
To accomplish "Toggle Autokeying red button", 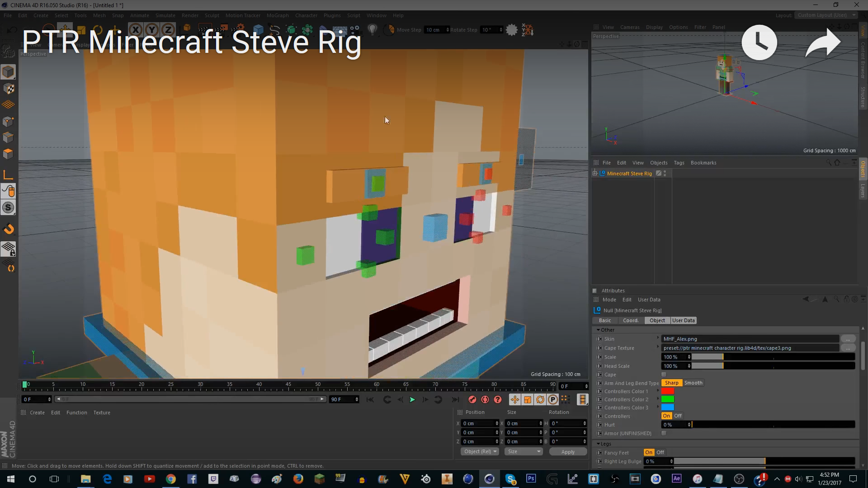I will tap(485, 399).
